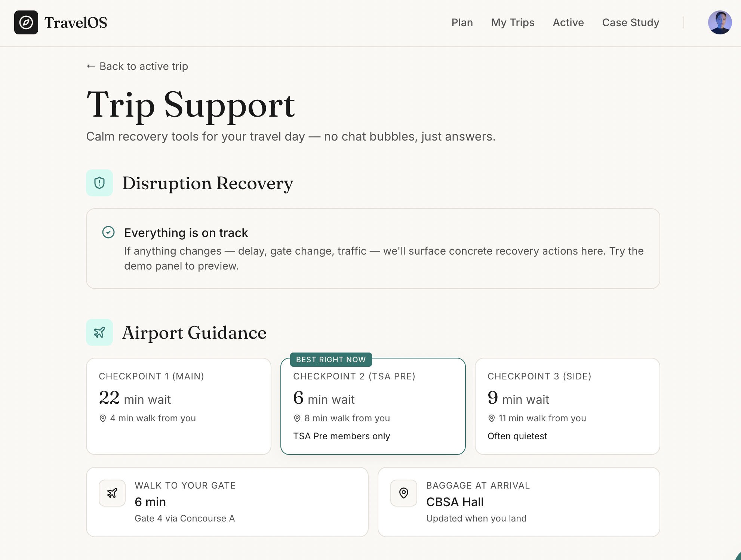Click the Everything is on track heading
Image resolution: width=741 pixels, height=560 pixels.
186,233
